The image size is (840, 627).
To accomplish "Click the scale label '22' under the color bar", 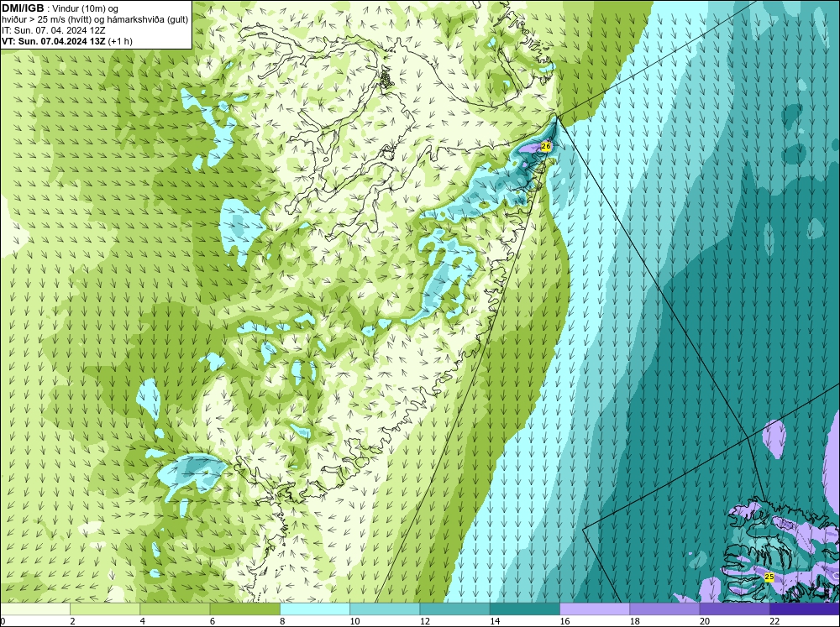I will point(775,621).
